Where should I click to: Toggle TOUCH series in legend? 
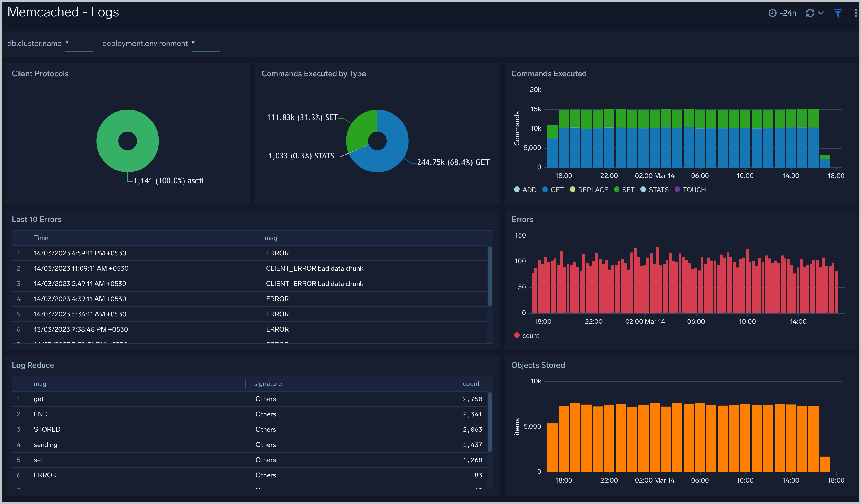pos(690,190)
